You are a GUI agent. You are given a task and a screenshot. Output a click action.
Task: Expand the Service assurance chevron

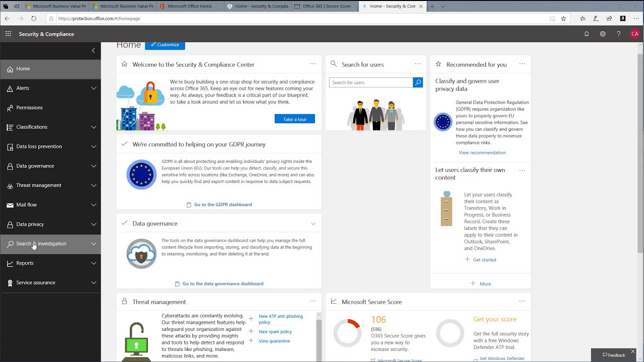94,283
